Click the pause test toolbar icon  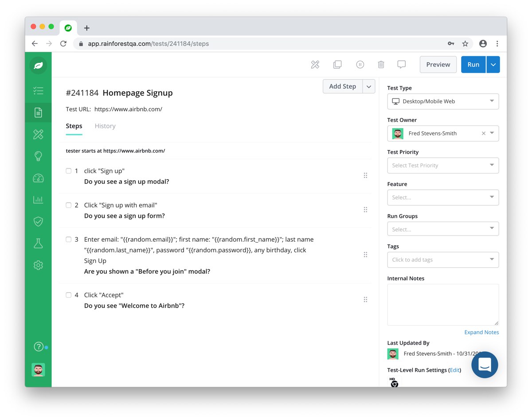pos(360,65)
